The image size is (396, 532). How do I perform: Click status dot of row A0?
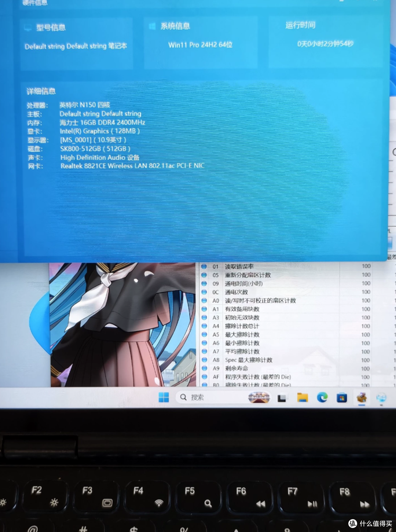point(204,300)
